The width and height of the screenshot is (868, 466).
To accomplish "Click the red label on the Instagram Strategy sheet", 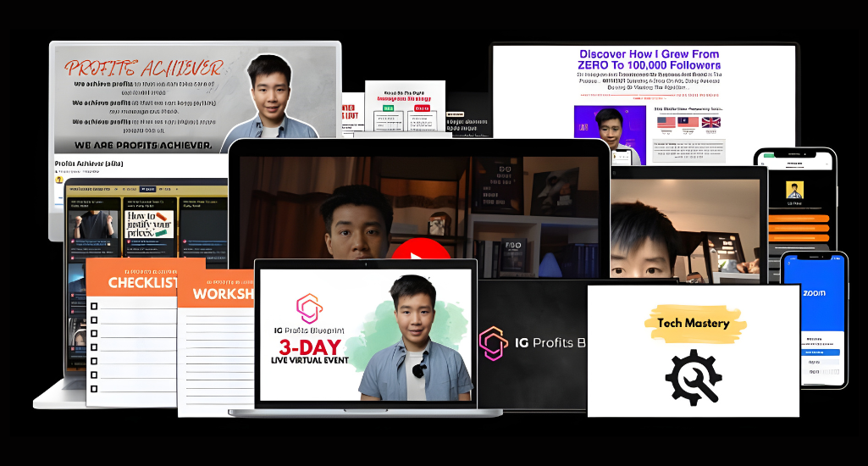I will [422, 108].
